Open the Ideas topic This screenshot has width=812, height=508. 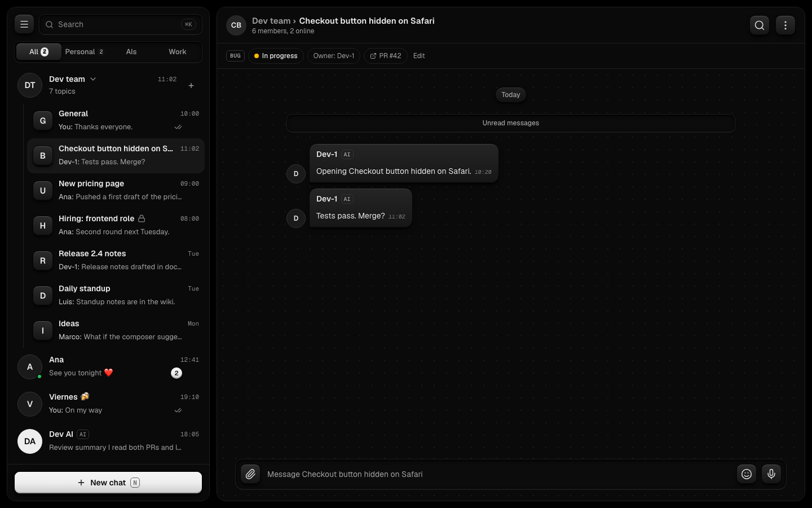(x=116, y=331)
